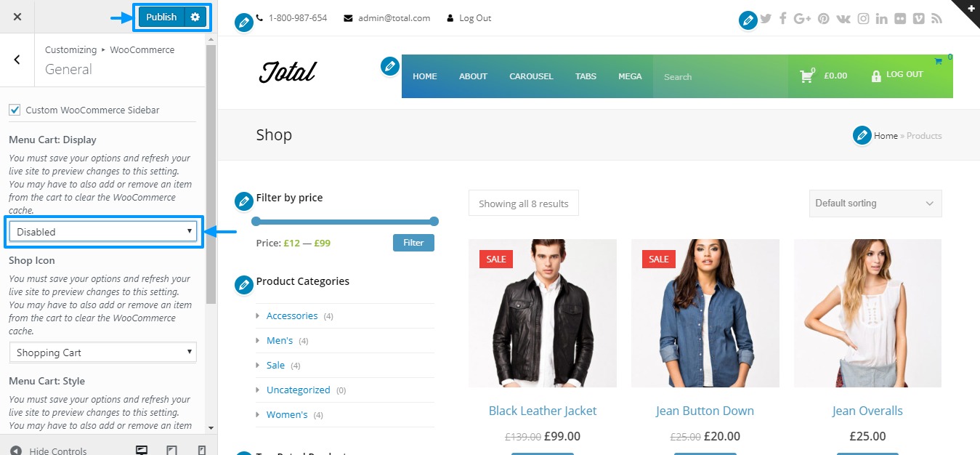The image size is (980, 455).
Task: Open RSS feed icon in top bar
Action: click(x=937, y=19)
